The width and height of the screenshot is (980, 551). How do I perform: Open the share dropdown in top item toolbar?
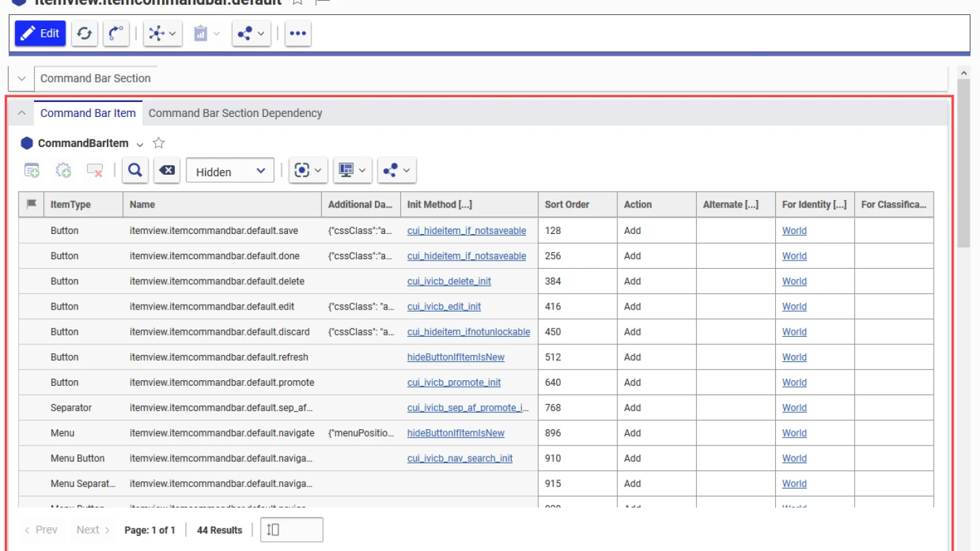[251, 33]
